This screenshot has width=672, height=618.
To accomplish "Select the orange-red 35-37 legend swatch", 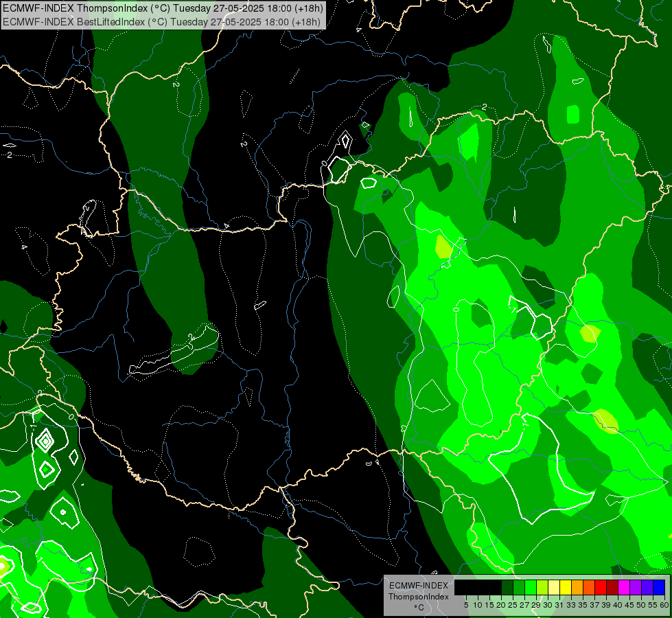I will pos(589,587).
